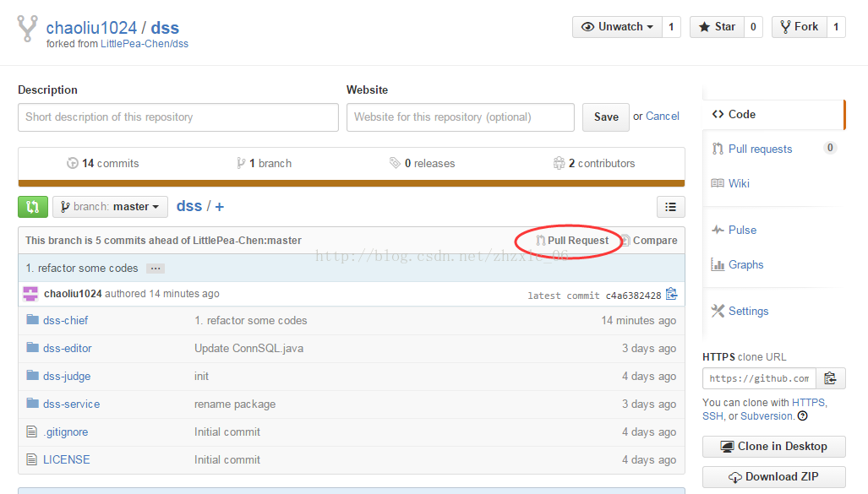Expand the commit message ellipsis
Viewport: 868px width, 494px height.
pos(156,269)
